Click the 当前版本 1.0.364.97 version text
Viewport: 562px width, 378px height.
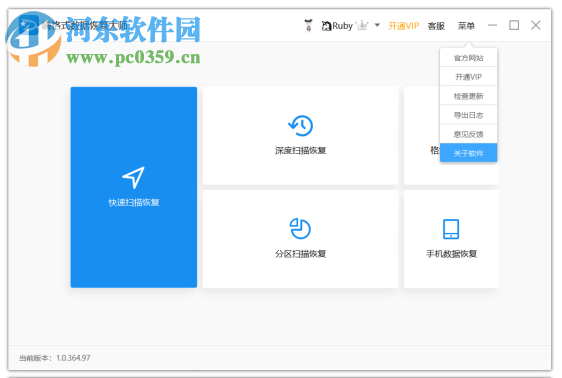click(54, 358)
